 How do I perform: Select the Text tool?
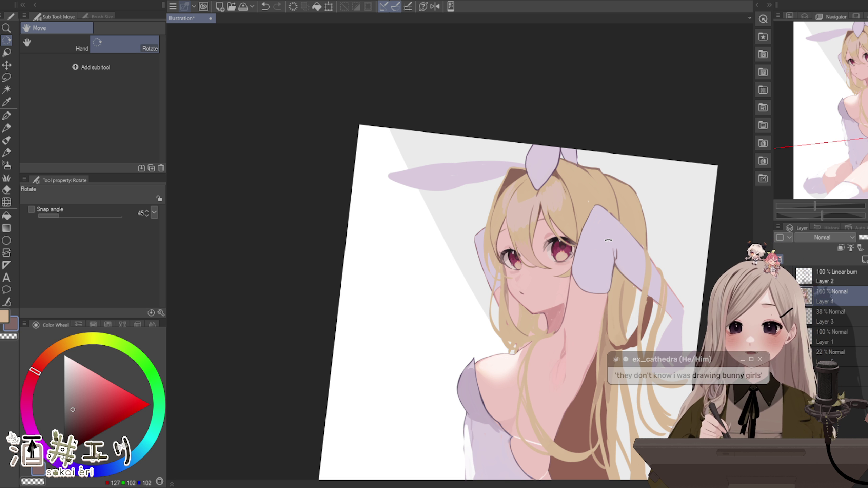point(6,278)
